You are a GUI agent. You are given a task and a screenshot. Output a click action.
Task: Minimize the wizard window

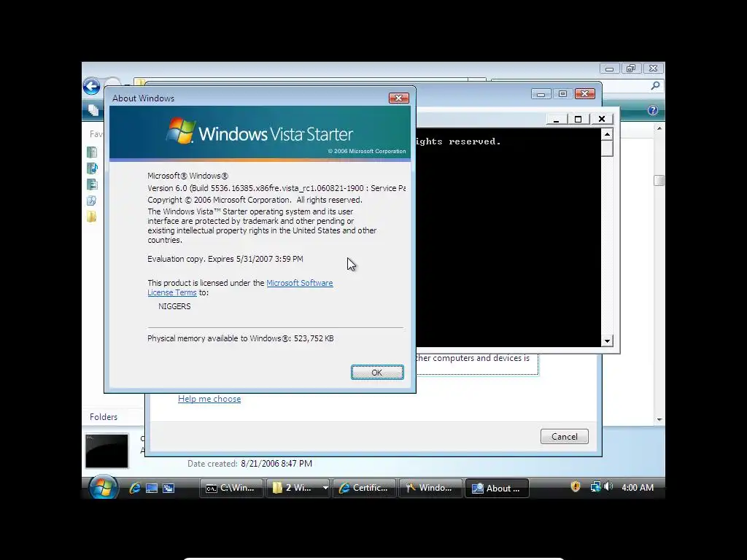(x=541, y=94)
